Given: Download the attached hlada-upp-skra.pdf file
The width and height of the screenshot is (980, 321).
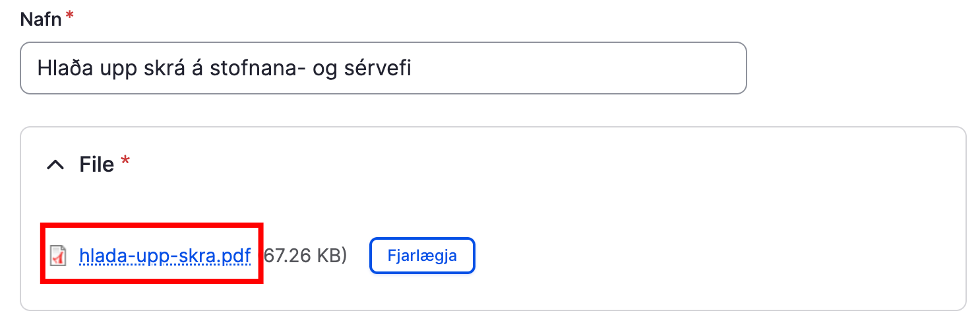Looking at the screenshot, I should (x=164, y=256).
